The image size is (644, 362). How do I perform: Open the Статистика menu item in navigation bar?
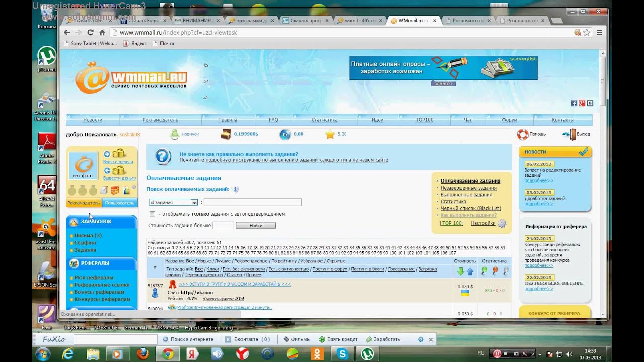pyautogui.click(x=325, y=120)
